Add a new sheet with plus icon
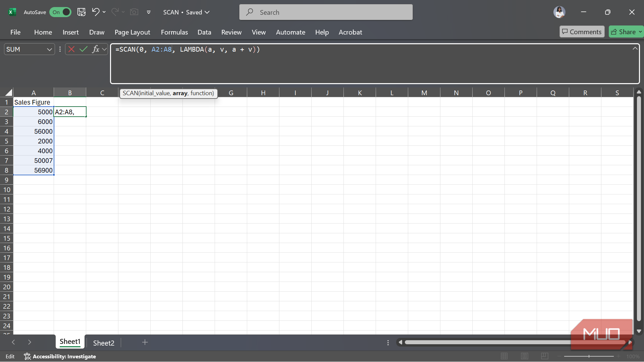Screen dimensions: 644x362 point(145,342)
